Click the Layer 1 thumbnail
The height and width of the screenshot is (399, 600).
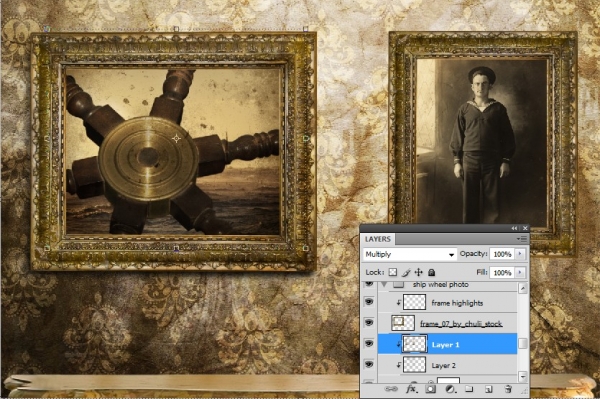pyautogui.click(x=414, y=344)
